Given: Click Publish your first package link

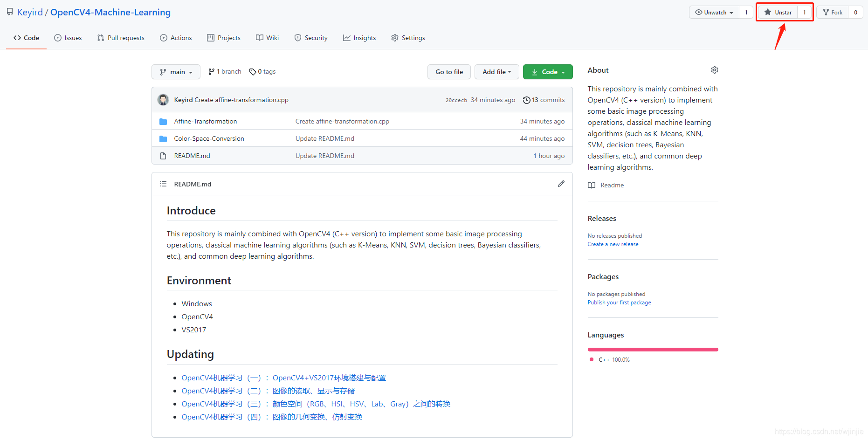Looking at the screenshot, I should [620, 302].
